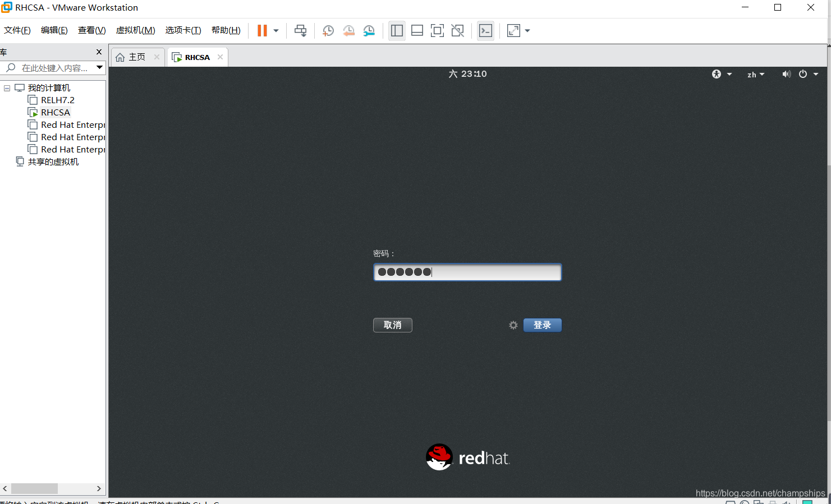
Task: Enter full screen mode
Action: coord(437,31)
